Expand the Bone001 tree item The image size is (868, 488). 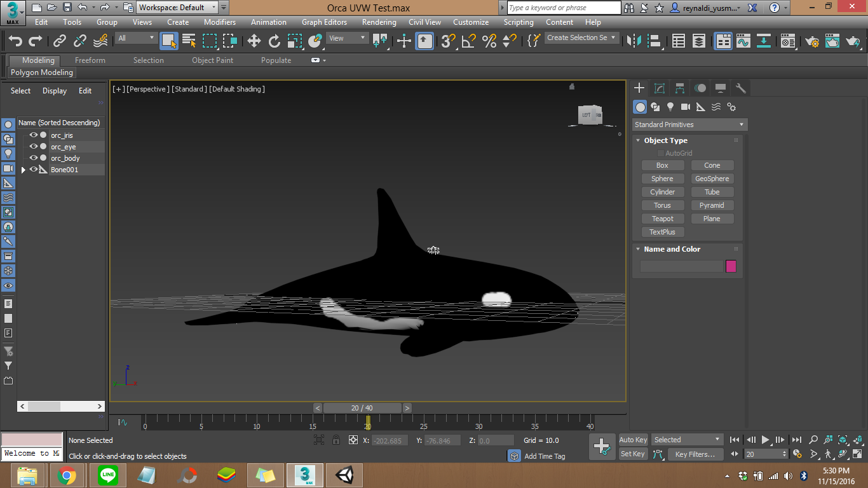[23, 170]
